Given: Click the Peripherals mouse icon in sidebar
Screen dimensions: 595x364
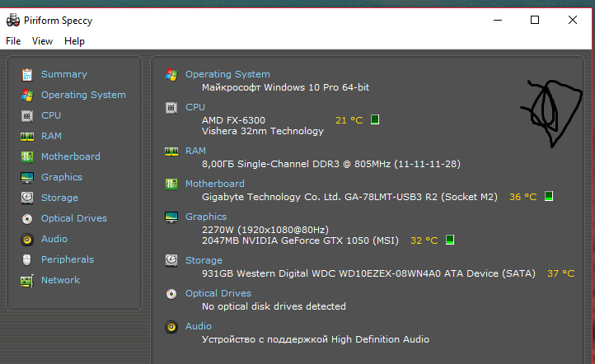Looking at the screenshot, I should coord(27,259).
